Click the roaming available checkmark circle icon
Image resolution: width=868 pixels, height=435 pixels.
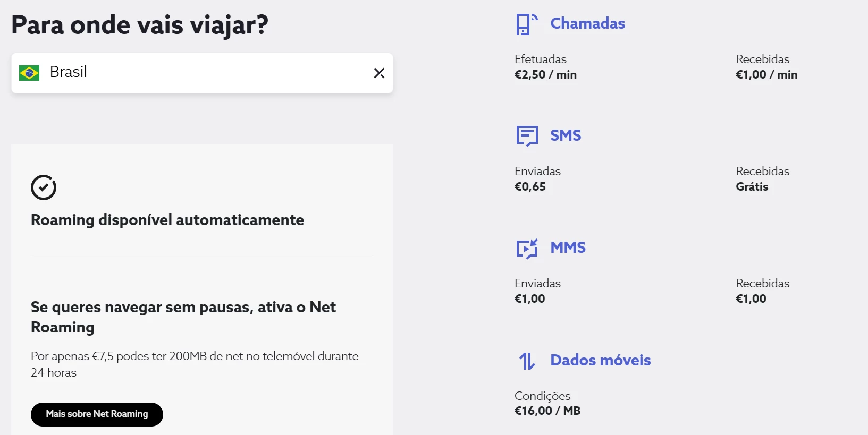point(44,187)
